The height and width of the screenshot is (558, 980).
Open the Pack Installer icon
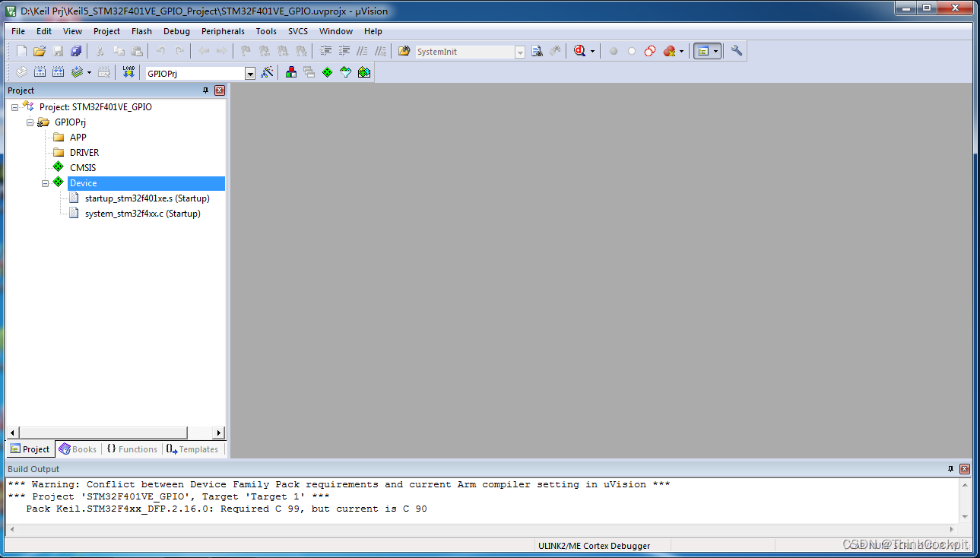tap(364, 71)
